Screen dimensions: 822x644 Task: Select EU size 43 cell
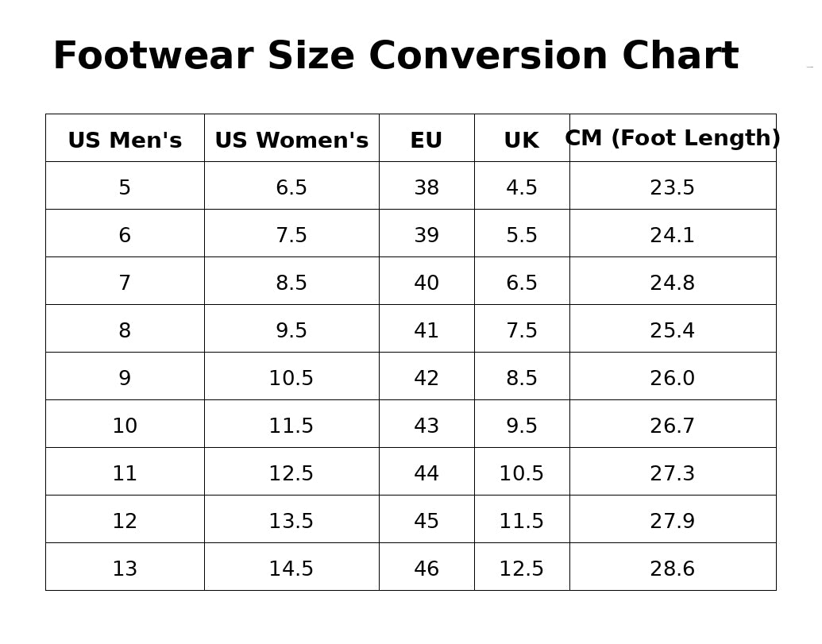pos(426,424)
